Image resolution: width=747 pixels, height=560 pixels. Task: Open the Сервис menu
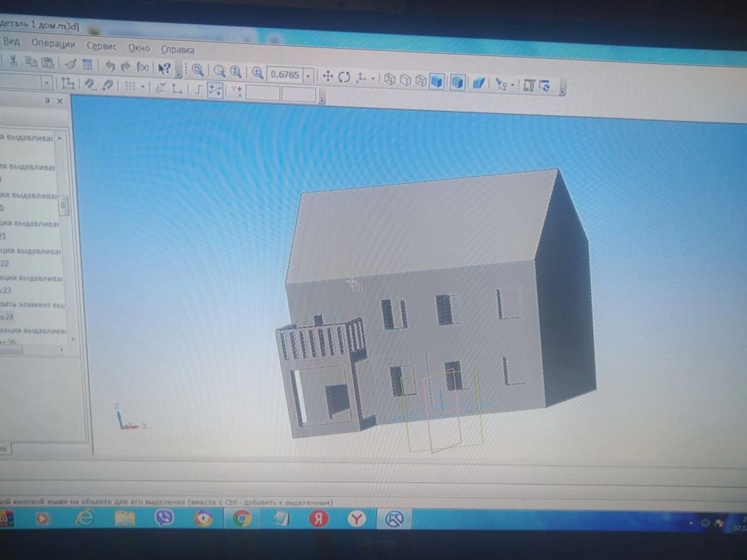[102, 46]
